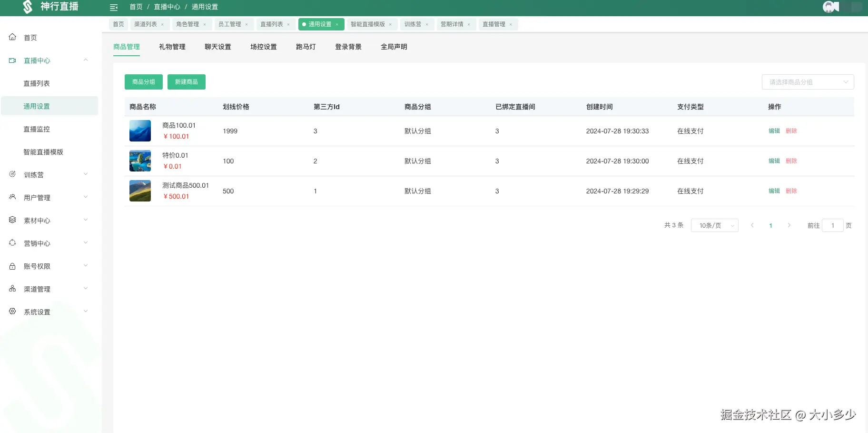Switch to the 跑马灯 tab

coord(306,47)
